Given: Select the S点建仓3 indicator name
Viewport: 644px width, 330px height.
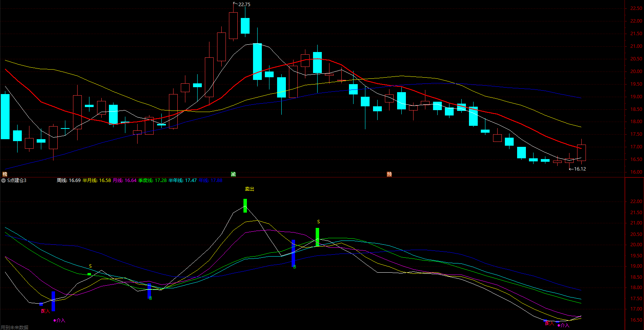Looking at the screenshot, I should 17,180.
